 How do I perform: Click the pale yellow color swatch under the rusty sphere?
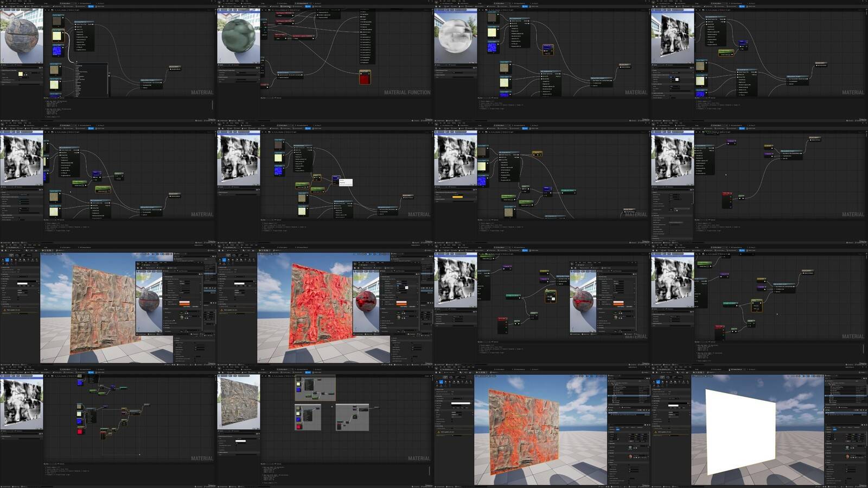21,74
